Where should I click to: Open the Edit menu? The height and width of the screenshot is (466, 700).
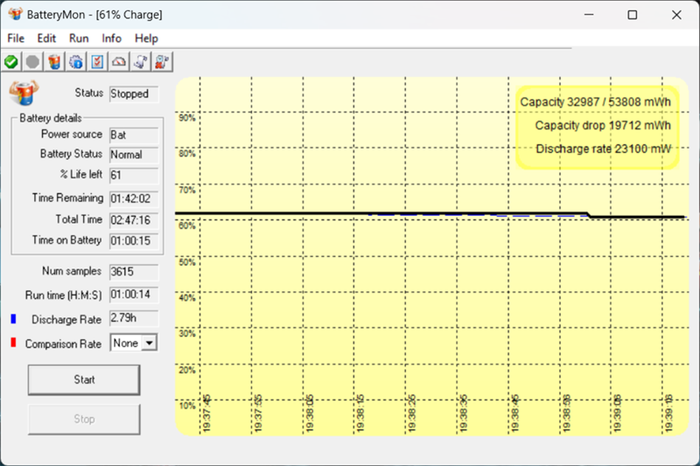(x=46, y=38)
